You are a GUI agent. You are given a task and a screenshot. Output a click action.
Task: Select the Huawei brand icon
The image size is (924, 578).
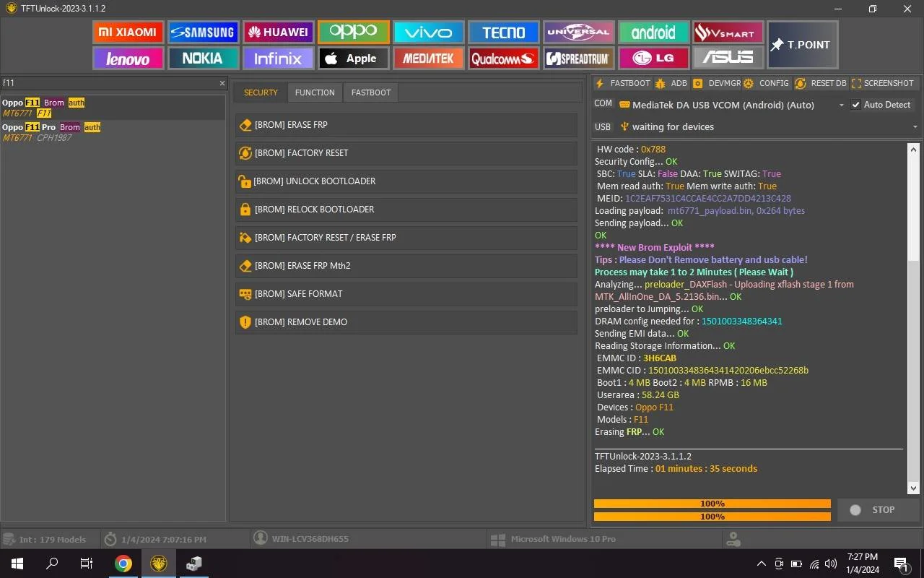[278, 32]
